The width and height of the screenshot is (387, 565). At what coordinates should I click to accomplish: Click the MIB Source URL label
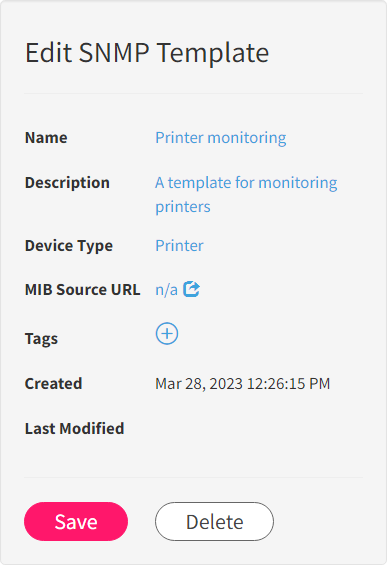click(x=83, y=290)
